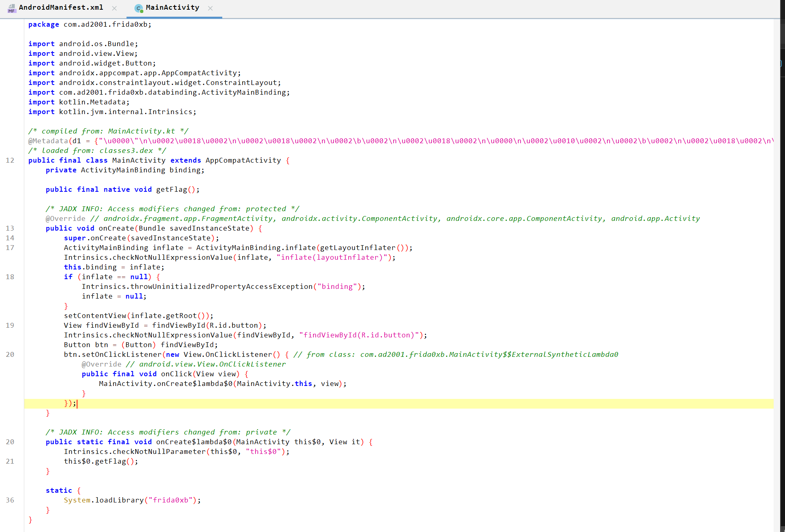Viewport: 785px width, 532px height.
Task: Click 'getLayoutInflater' in the inflate statement
Action: (x=357, y=248)
